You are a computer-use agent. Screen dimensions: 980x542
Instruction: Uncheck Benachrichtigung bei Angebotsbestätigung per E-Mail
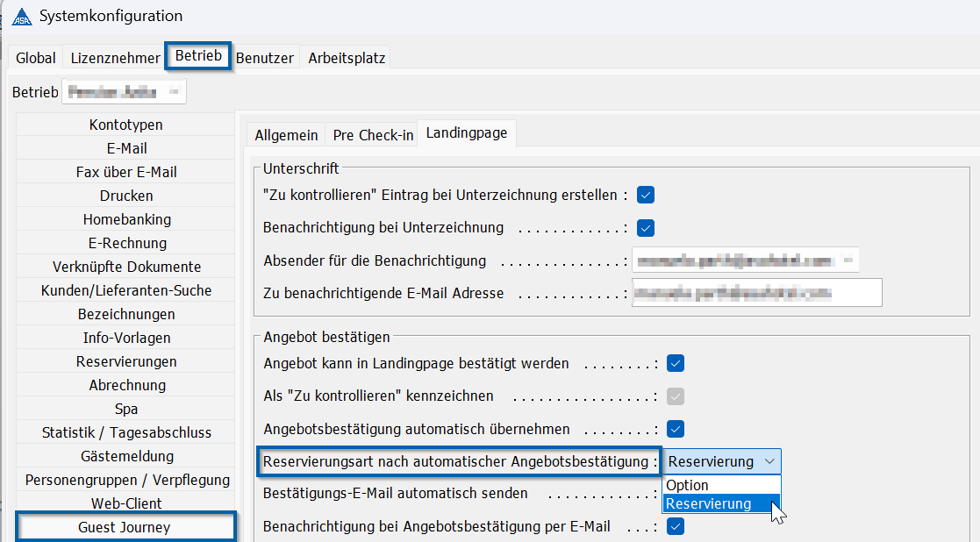[x=675, y=526]
